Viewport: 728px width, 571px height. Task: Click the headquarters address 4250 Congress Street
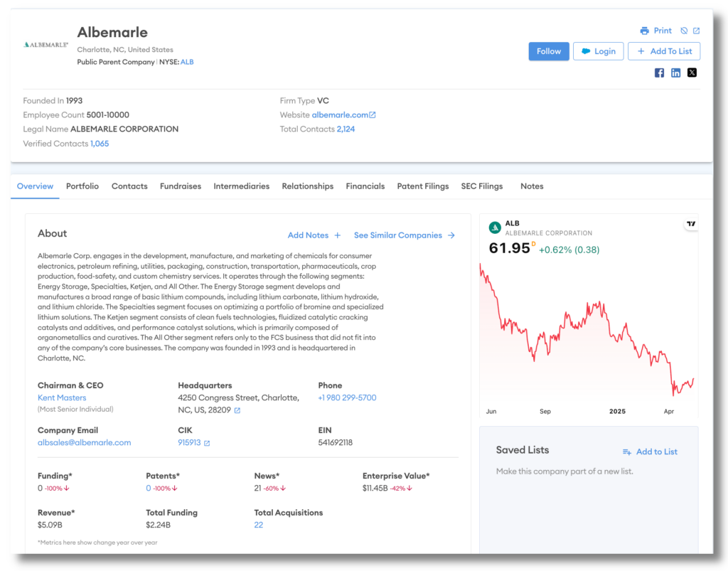239,404
